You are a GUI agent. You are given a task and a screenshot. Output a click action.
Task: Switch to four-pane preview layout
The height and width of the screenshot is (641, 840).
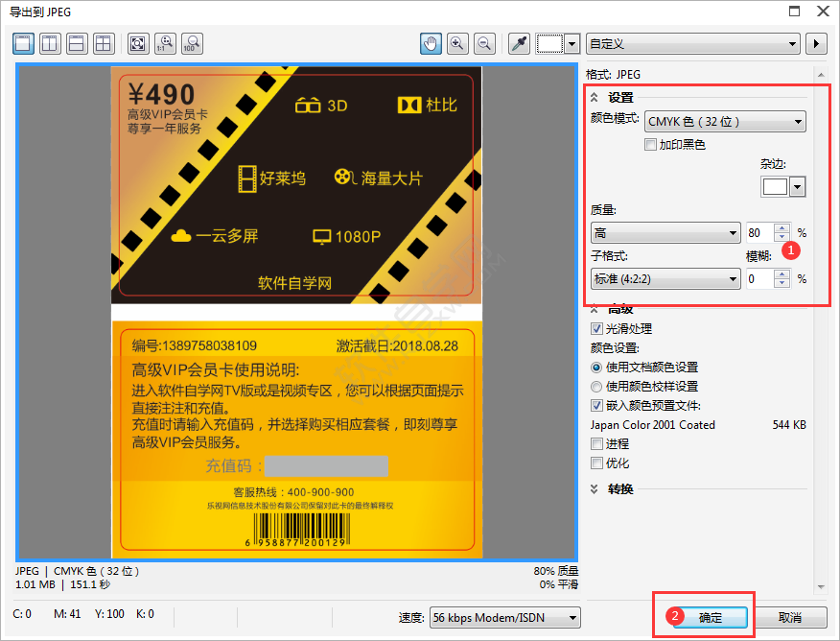[104, 43]
